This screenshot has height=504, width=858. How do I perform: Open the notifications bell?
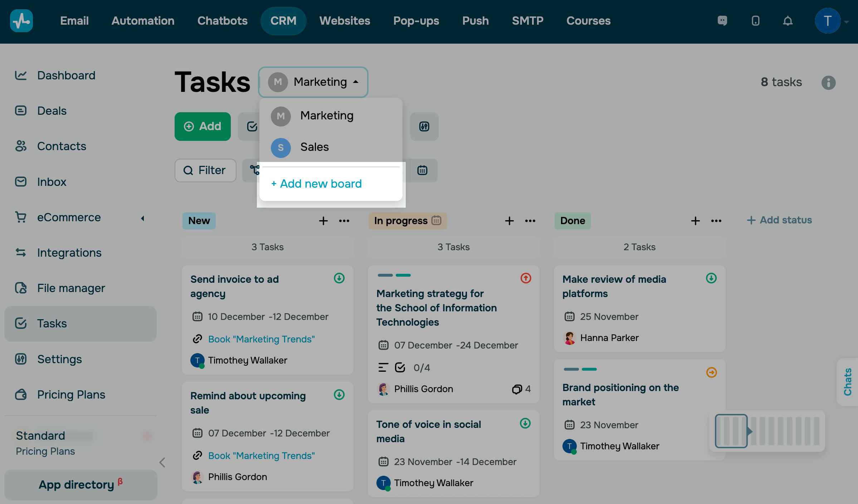coord(788,21)
